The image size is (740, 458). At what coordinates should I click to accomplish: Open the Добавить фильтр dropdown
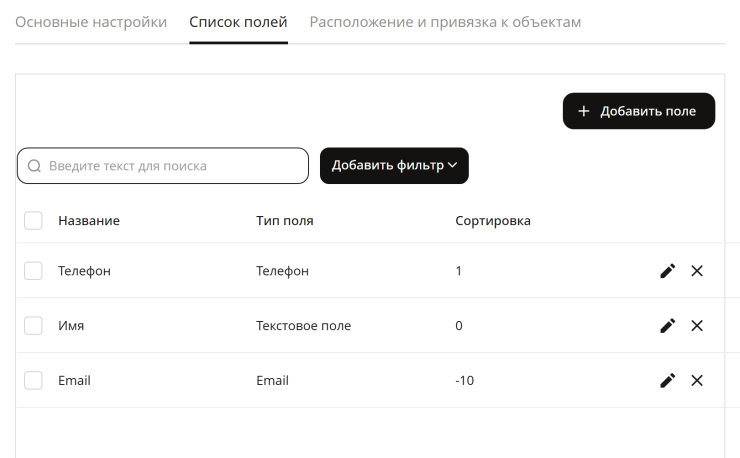[394, 166]
